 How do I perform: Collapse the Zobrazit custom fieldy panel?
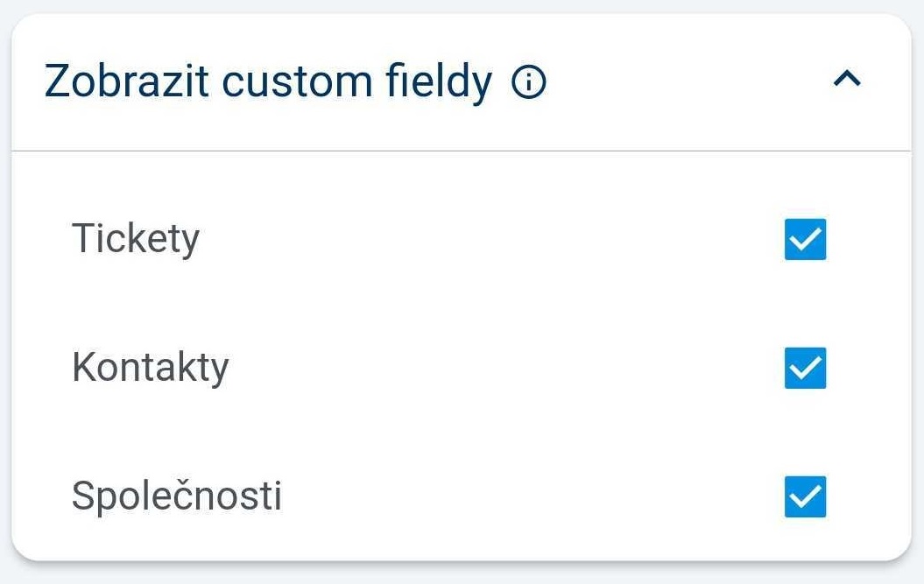[x=847, y=81]
